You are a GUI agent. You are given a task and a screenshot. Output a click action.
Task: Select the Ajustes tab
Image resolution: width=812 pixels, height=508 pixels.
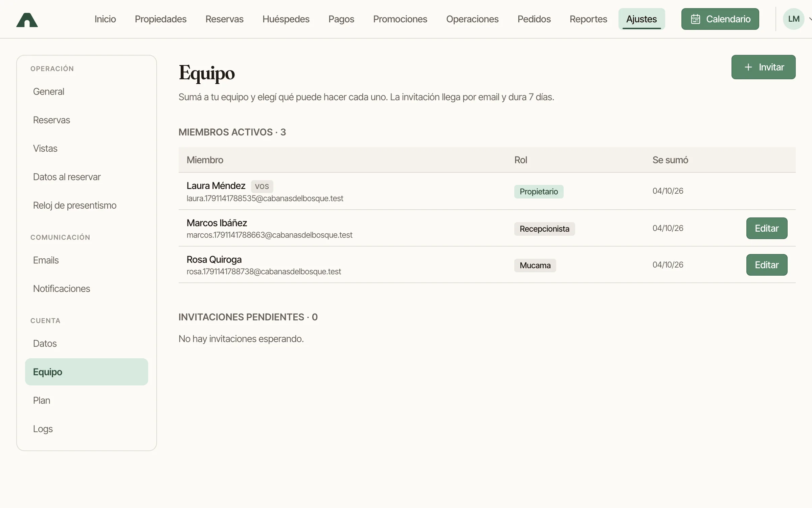(641, 19)
